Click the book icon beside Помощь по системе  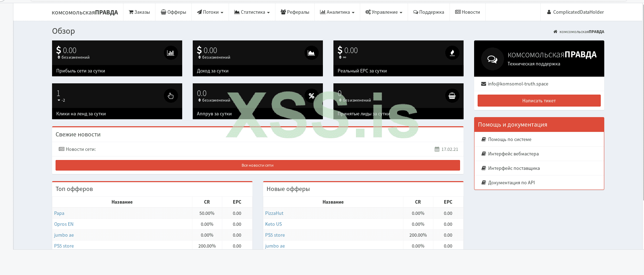pyautogui.click(x=484, y=139)
